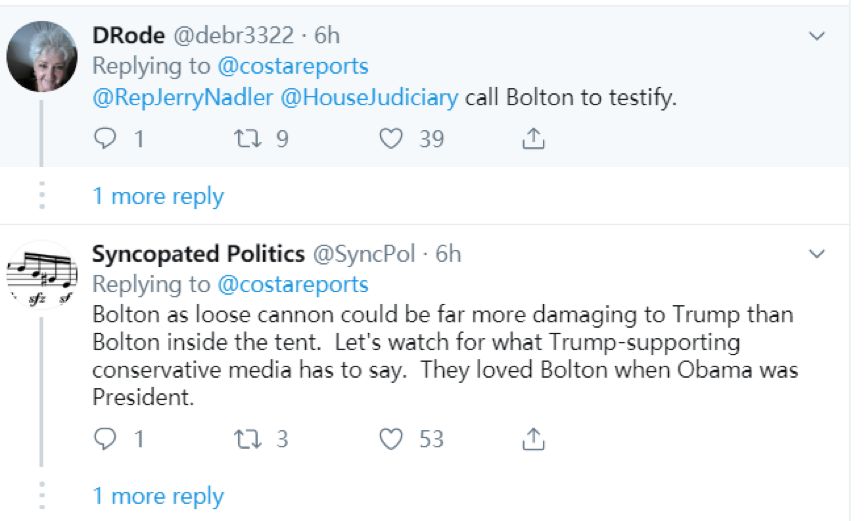Open @costareports link in DRode's reply

point(292,66)
